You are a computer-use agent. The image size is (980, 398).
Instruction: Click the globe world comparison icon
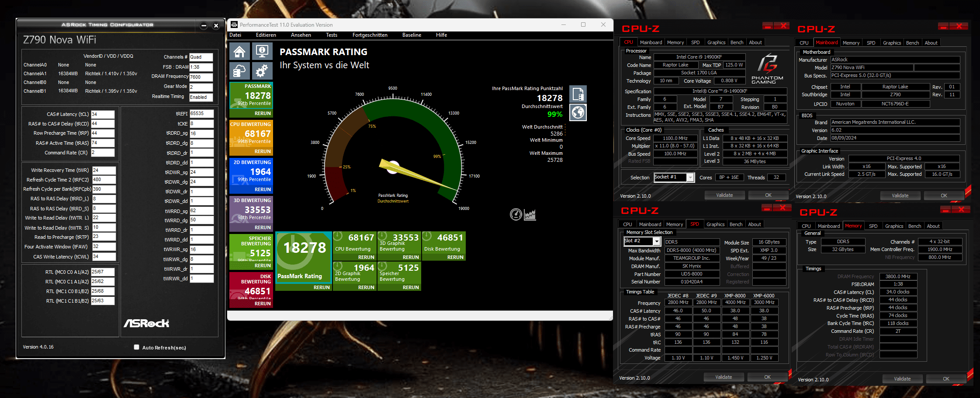pos(578,112)
